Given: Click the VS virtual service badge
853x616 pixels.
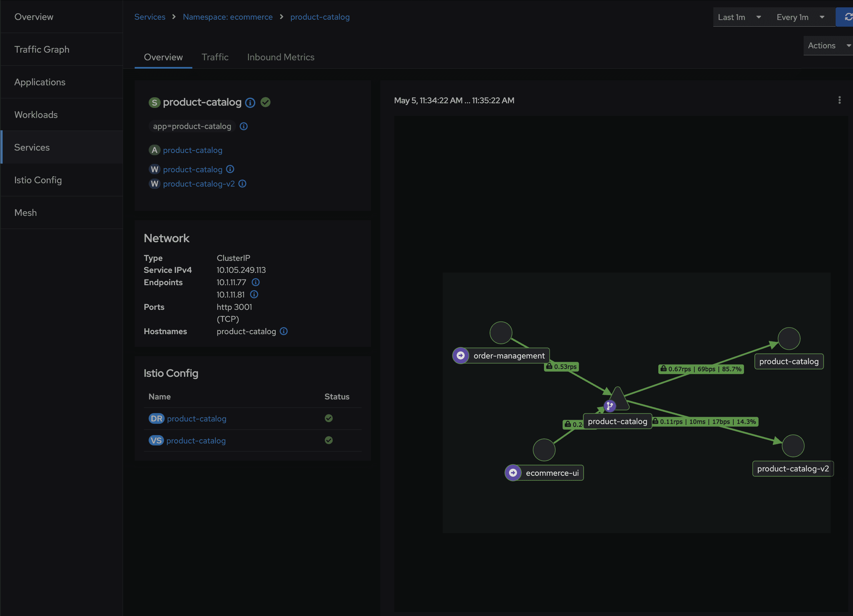Looking at the screenshot, I should click(x=156, y=440).
